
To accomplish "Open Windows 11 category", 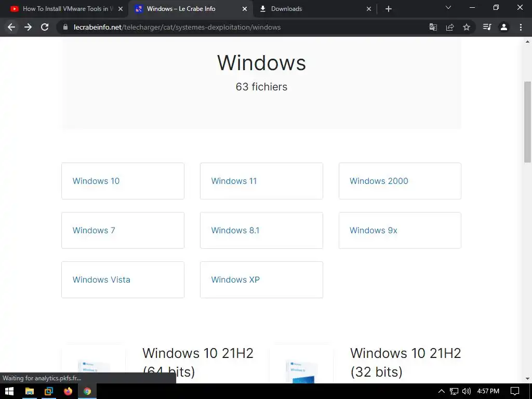I will pyautogui.click(x=261, y=181).
